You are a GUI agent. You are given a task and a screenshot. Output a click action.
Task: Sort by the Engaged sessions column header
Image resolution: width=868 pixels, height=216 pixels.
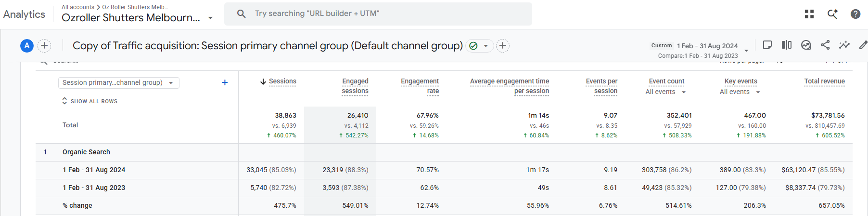[355, 86]
